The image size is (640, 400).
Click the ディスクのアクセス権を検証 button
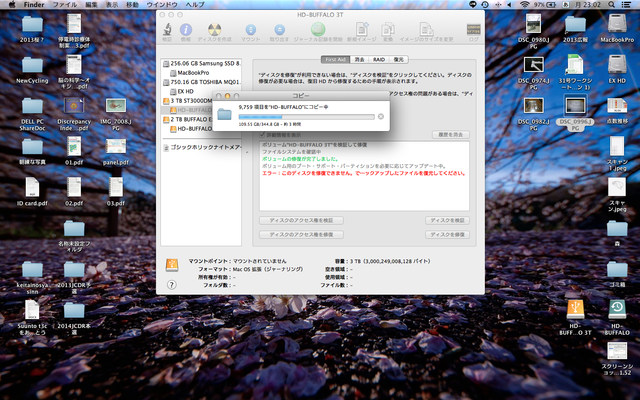click(301, 220)
